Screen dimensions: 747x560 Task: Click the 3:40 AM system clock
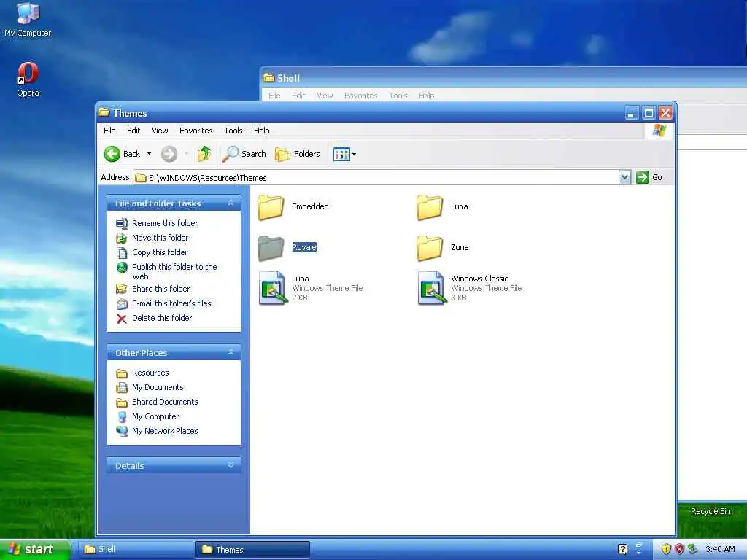click(x=720, y=549)
